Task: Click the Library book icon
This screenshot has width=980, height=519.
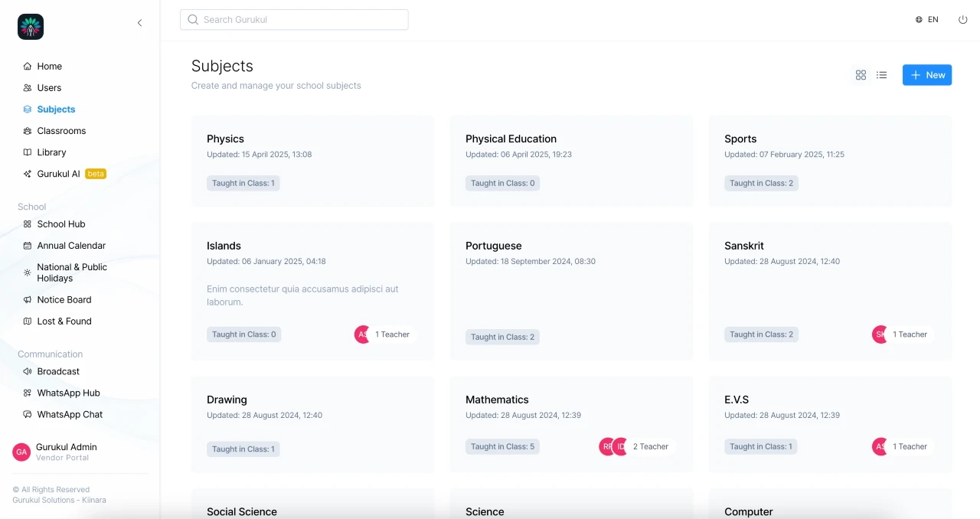Action: (x=28, y=152)
